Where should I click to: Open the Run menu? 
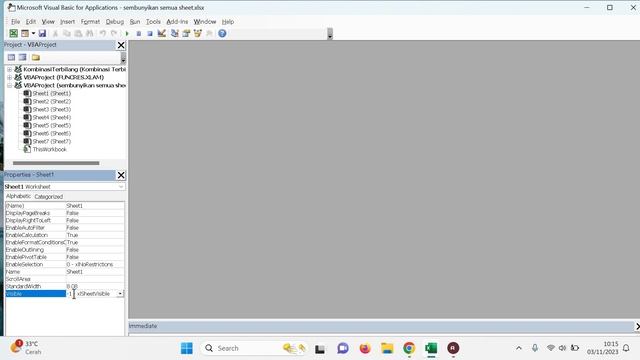(135, 22)
